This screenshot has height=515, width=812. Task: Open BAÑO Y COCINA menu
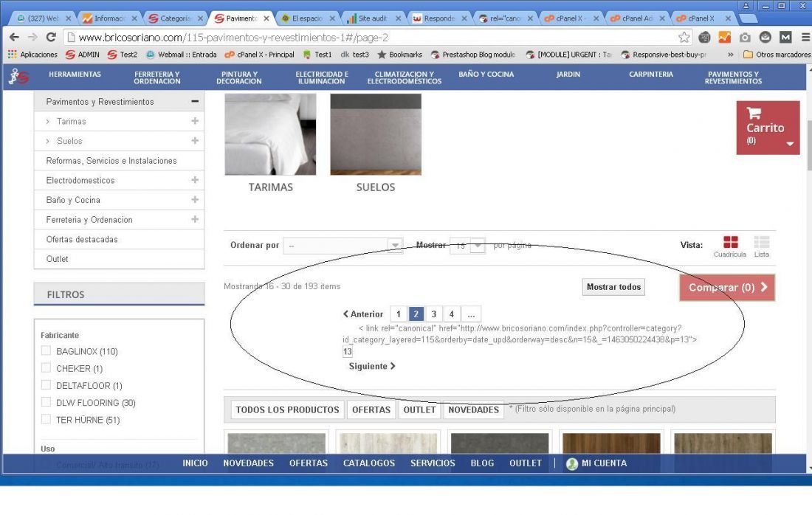click(x=486, y=75)
